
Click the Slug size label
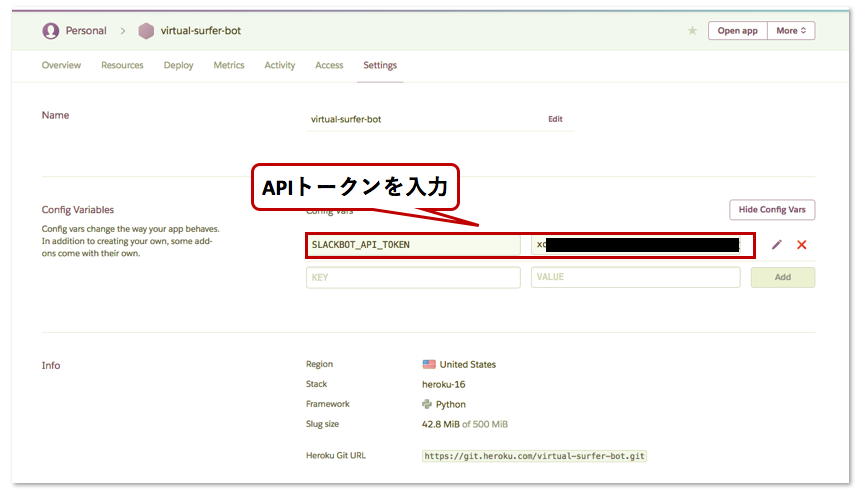[x=322, y=424]
